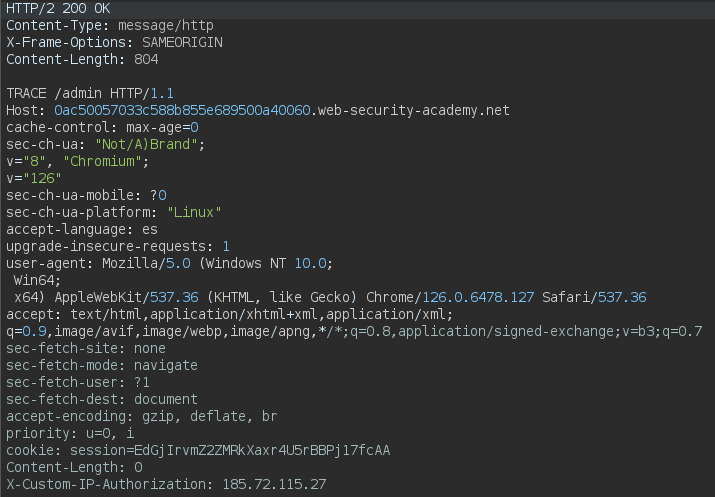Click the Host header hostname value
715x497 pixels.
[x=282, y=110]
